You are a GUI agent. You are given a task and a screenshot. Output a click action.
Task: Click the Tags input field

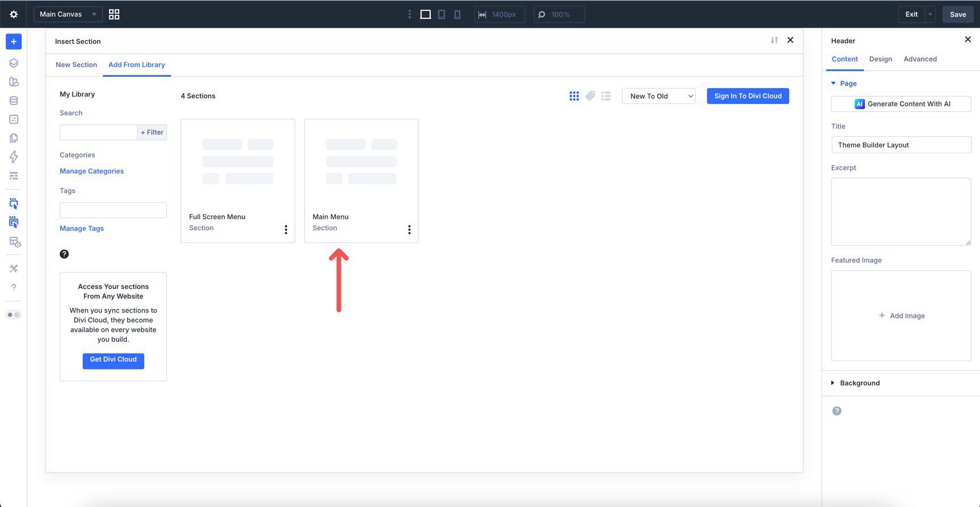[113, 210]
